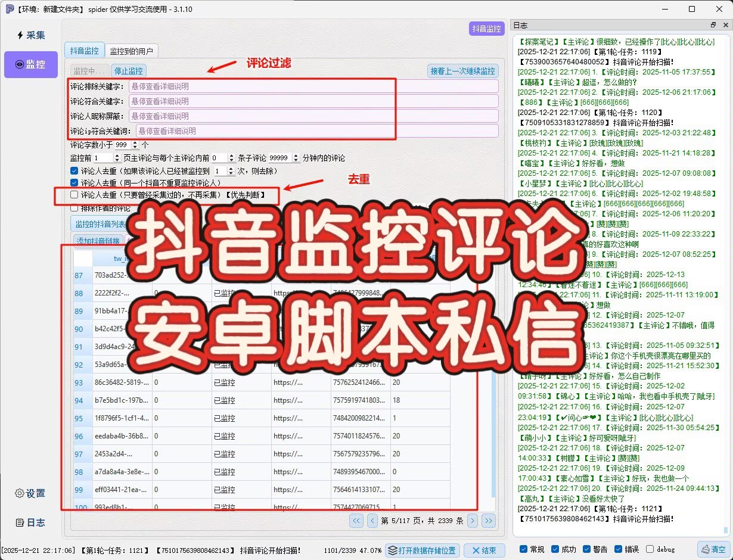733x560 pixels.
Task: Toggle the 常规 log filter checkbox
Action: (523, 549)
